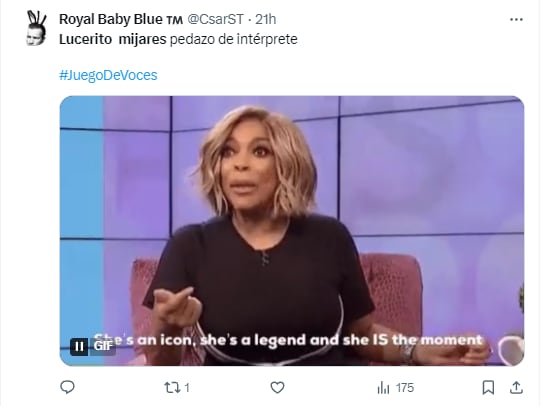Image resolution: width=541 pixels, height=406 pixels.
Task: Open the Royal Baby Blue profile avatar
Action: (36, 28)
